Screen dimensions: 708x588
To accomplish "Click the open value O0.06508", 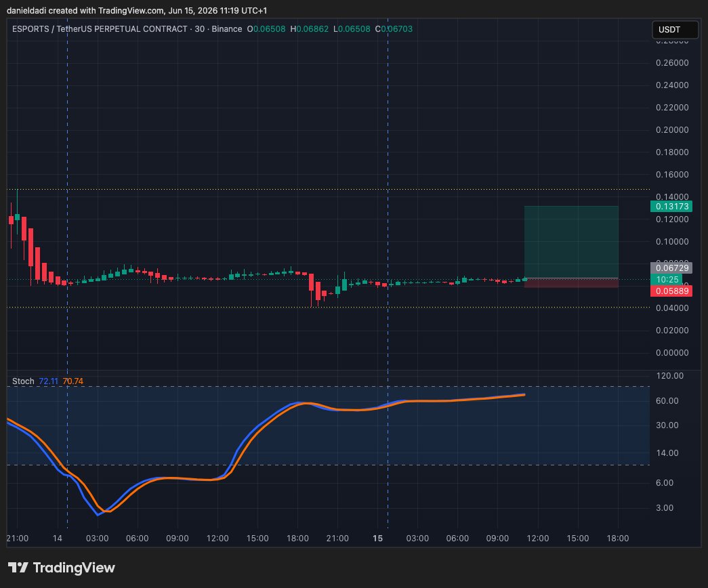I will [x=266, y=29].
